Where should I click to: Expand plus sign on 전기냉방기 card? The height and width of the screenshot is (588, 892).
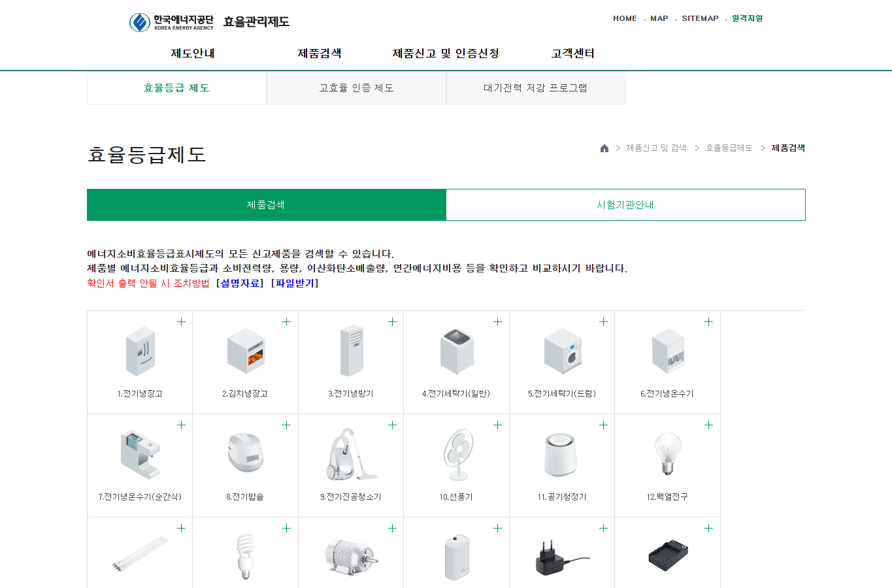point(392,321)
